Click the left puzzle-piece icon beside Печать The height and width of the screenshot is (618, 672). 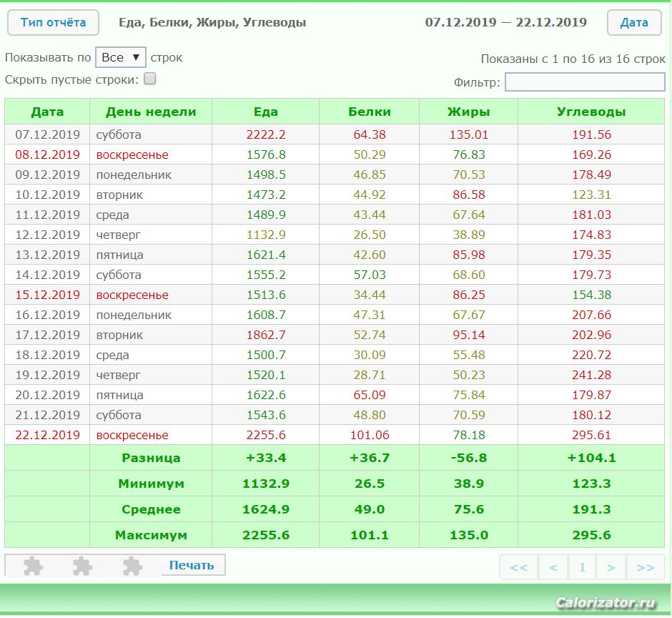coord(33,566)
